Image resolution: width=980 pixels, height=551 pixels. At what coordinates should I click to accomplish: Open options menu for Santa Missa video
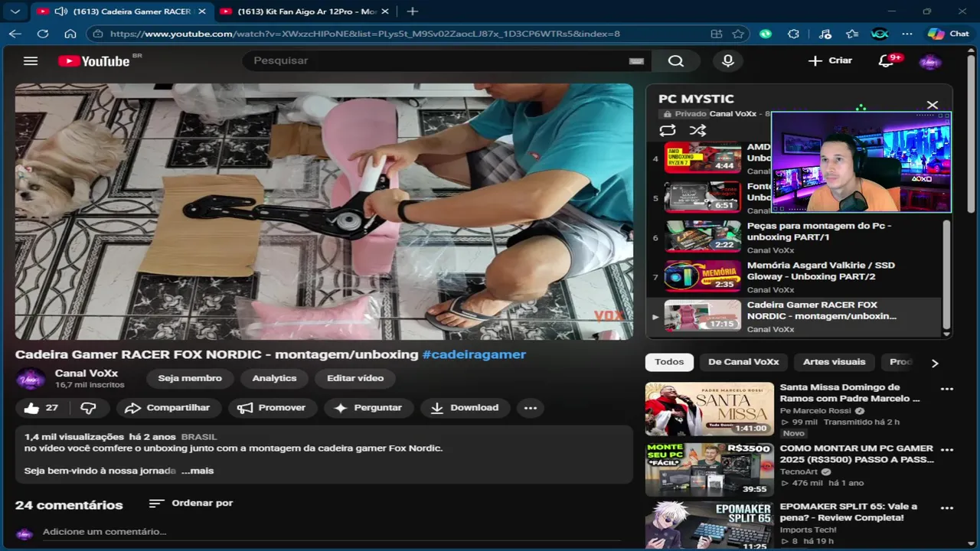[947, 389]
